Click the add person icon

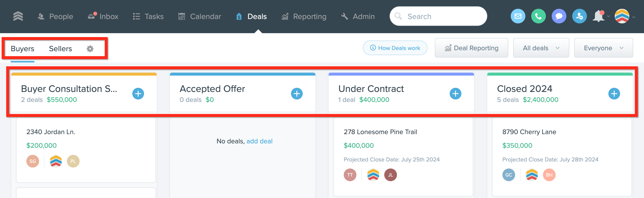[579, 16]
